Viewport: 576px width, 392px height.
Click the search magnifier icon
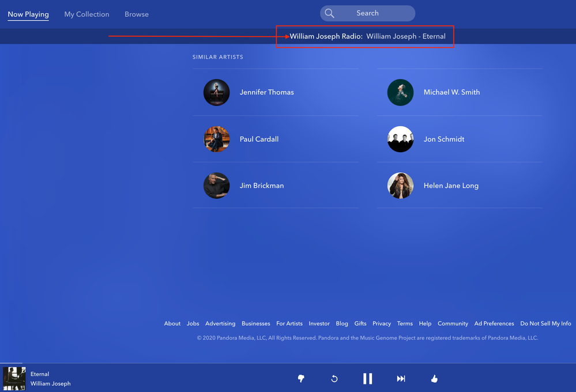click(330, 13)
